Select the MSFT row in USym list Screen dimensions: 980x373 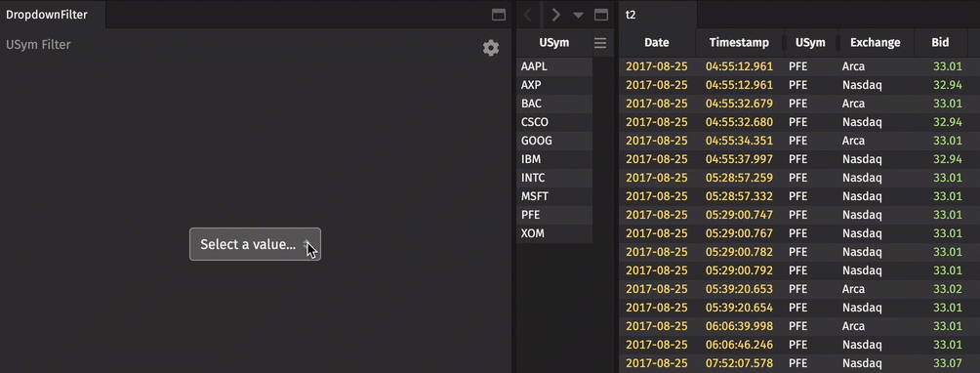[554, 196]
